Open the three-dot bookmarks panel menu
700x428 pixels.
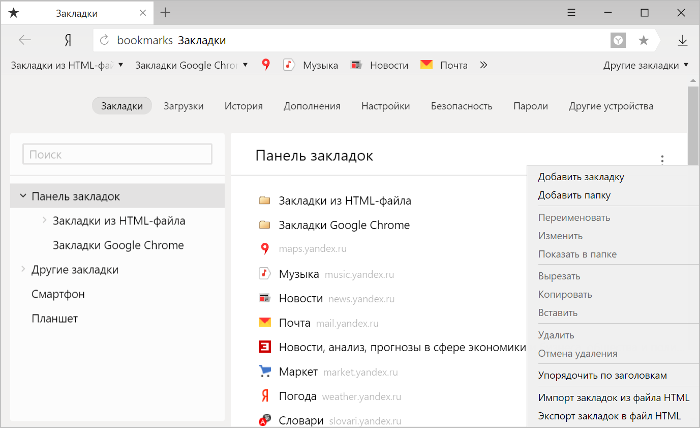[662, 158]
